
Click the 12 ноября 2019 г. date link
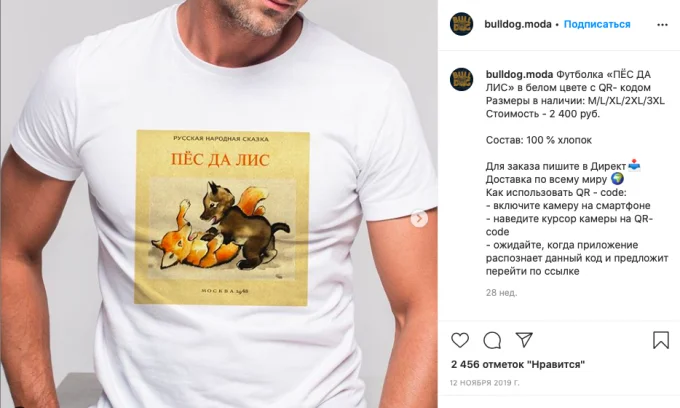[484, 383]
